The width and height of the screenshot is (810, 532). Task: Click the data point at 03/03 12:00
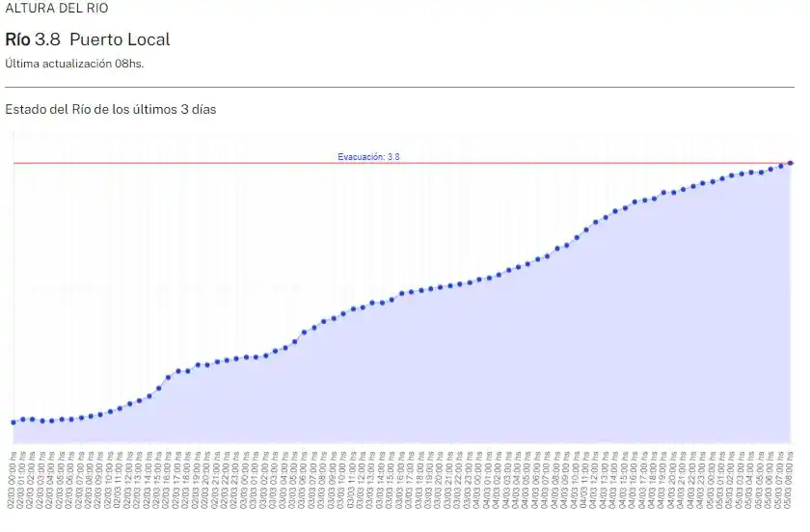(x=364, y=306)
